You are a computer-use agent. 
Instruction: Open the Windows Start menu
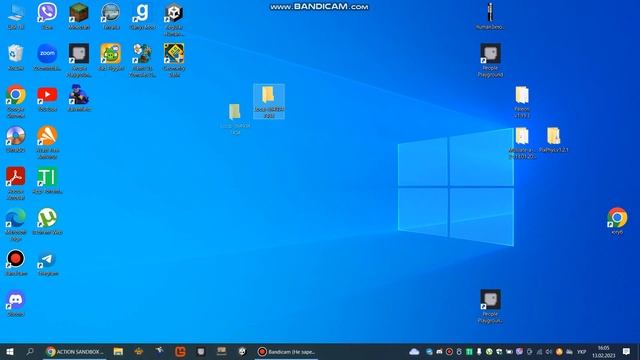click(x=10, y=351)
